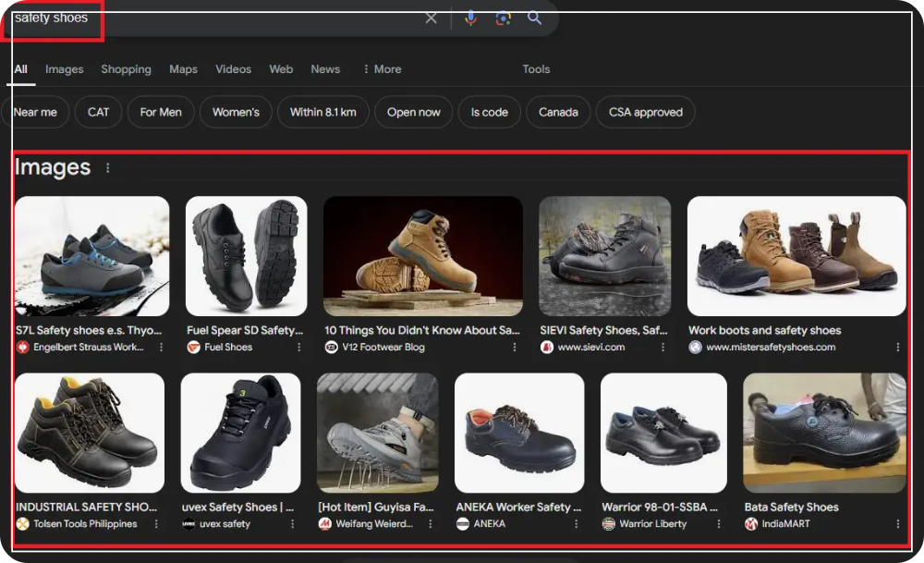This screenshot has width=924, height=563.
Task: Open three-dot menu for Weifang Weierd result
Action: tap(431, 523)
